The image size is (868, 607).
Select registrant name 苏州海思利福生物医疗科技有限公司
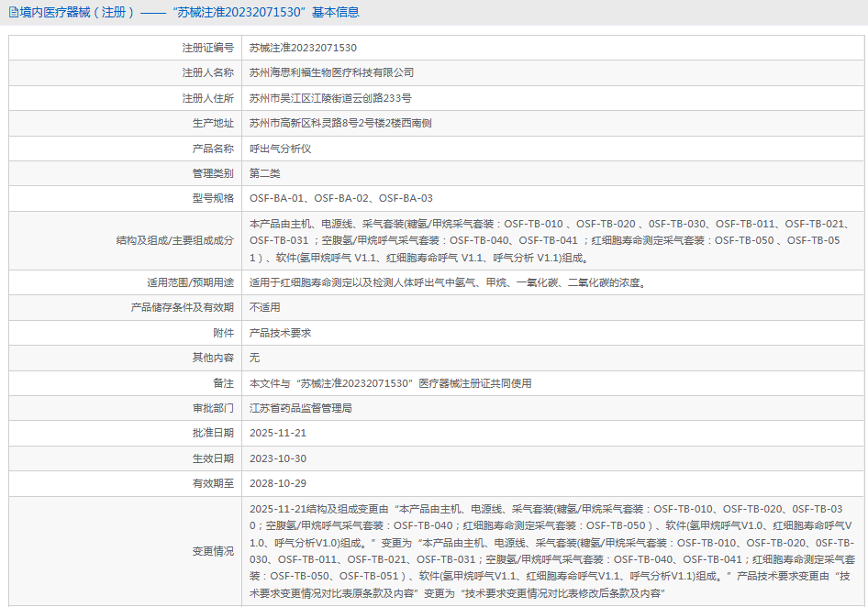click(331, 73)
